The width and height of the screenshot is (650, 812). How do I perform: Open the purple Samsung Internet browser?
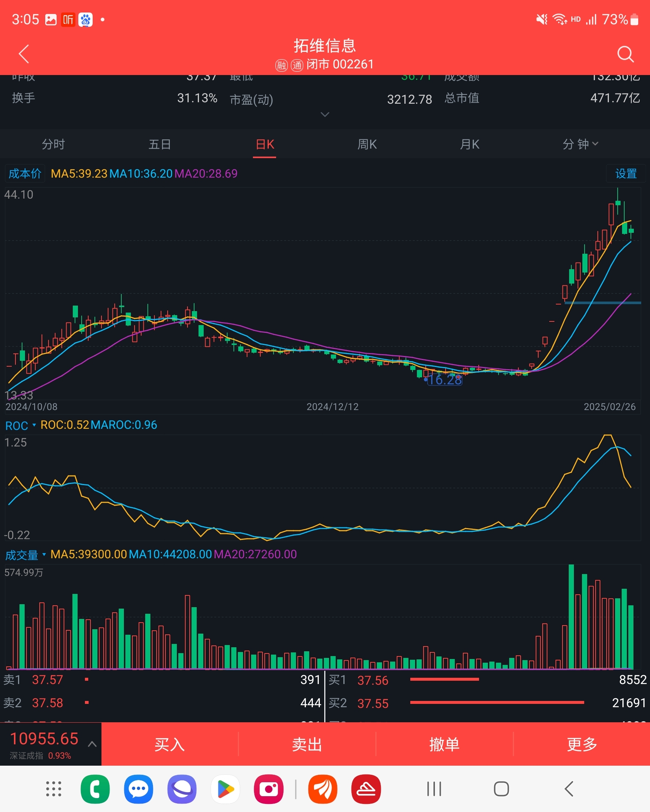[x=182, y=789]
